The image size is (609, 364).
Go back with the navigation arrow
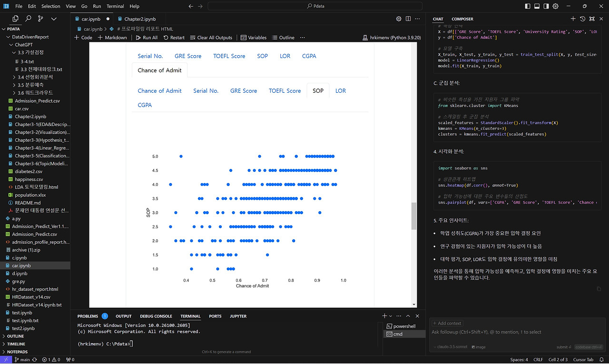(191, 6)
